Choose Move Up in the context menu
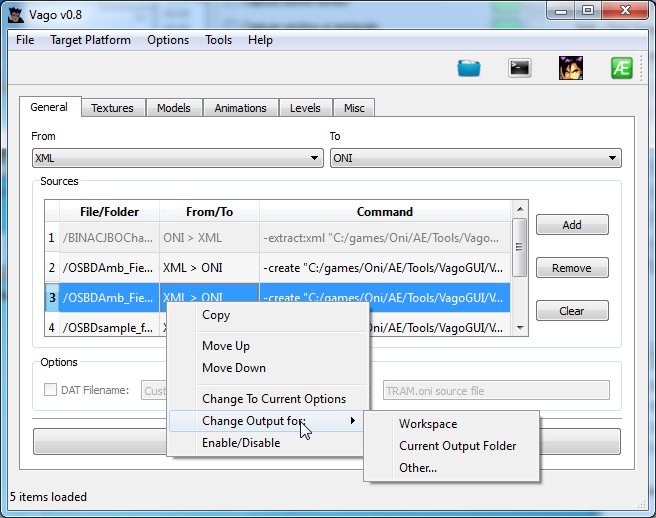The width and height of the screenshot is (656, 518). coord(268,346)
